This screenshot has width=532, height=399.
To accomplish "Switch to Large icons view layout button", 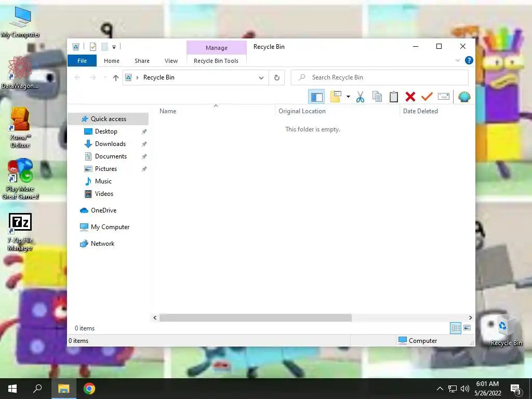I will click(467, 328).
